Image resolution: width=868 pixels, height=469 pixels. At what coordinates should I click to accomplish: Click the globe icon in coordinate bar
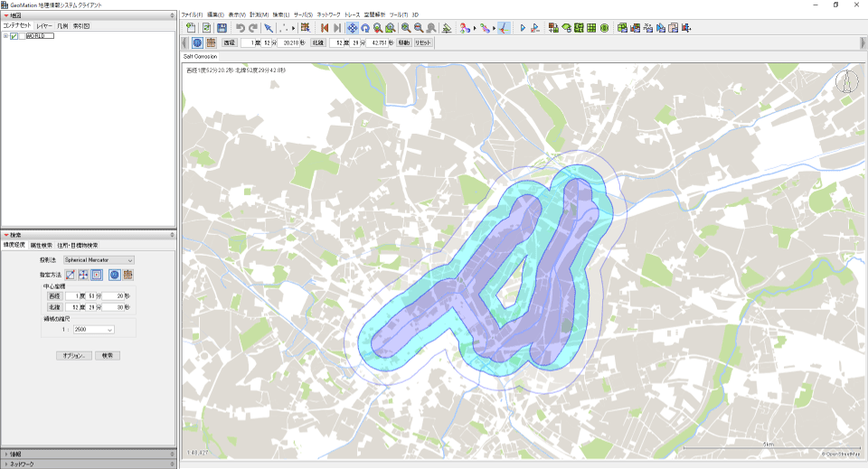pyautogui.click(x=197, y=42)
